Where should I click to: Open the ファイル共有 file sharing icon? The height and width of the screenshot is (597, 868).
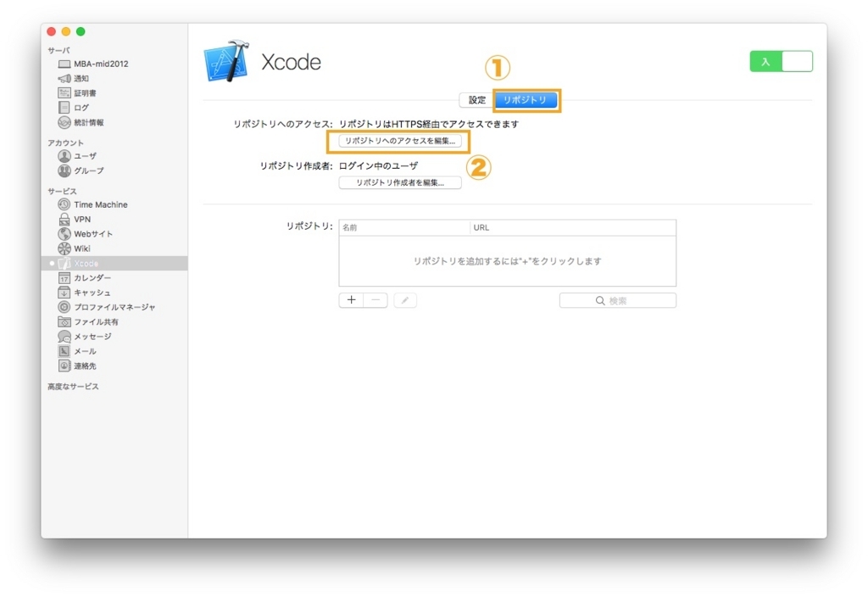(64, 321)
